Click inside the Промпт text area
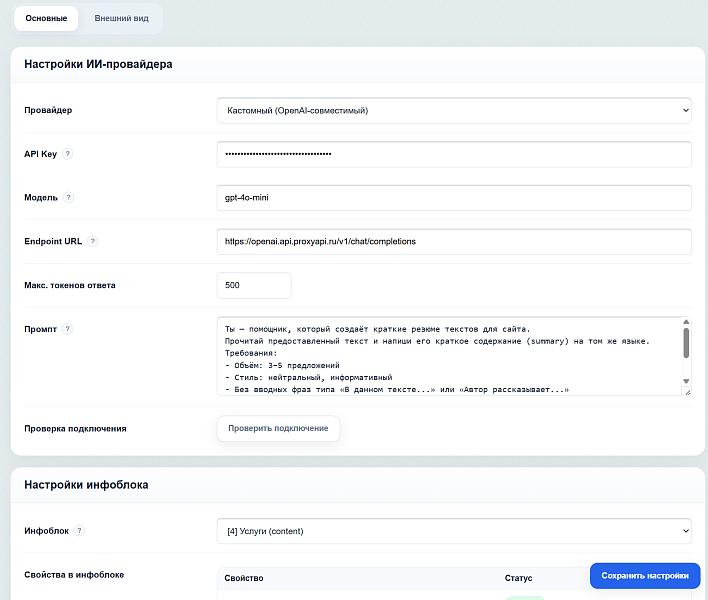The image size is (708, 600). [x=450, y=356]
